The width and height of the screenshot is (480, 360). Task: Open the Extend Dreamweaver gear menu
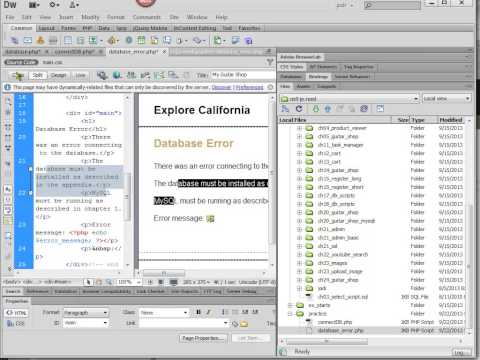click(x=54, y=5)
